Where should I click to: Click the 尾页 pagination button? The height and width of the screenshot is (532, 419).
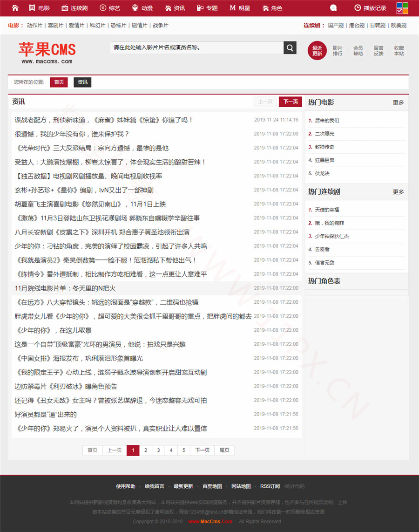click(x=224, y=450)
